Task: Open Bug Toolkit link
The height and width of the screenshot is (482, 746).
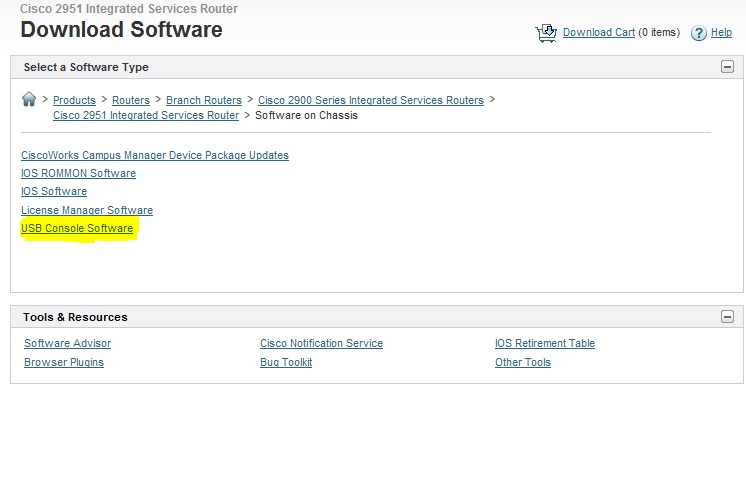Action: 286,363
